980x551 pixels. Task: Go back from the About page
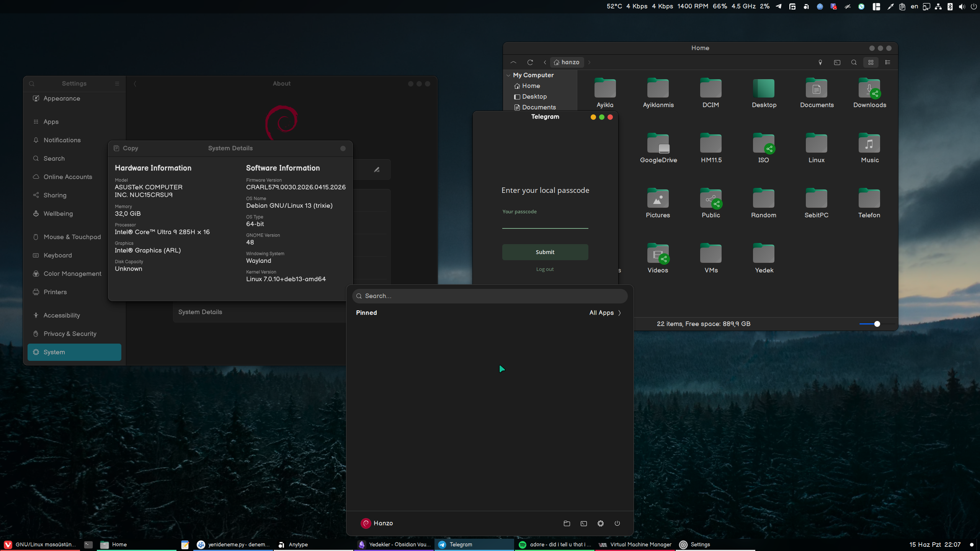(135, 84)
